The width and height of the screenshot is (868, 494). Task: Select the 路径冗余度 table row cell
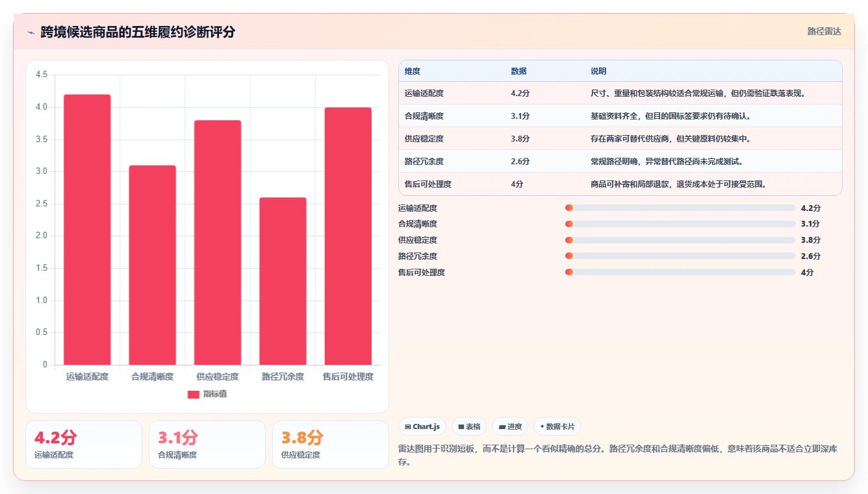[x=424, y=162]
